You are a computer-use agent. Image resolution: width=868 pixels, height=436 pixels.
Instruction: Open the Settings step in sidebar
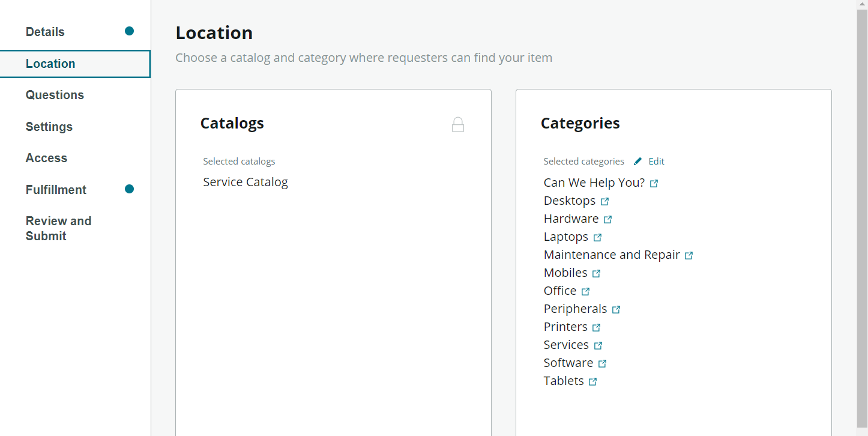pos(49,127)
